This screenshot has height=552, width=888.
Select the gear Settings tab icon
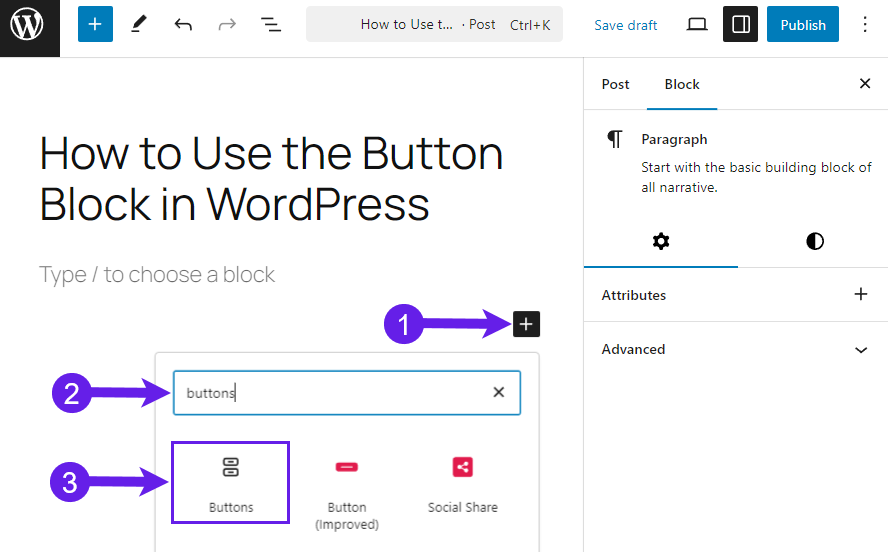click(661, 242)
